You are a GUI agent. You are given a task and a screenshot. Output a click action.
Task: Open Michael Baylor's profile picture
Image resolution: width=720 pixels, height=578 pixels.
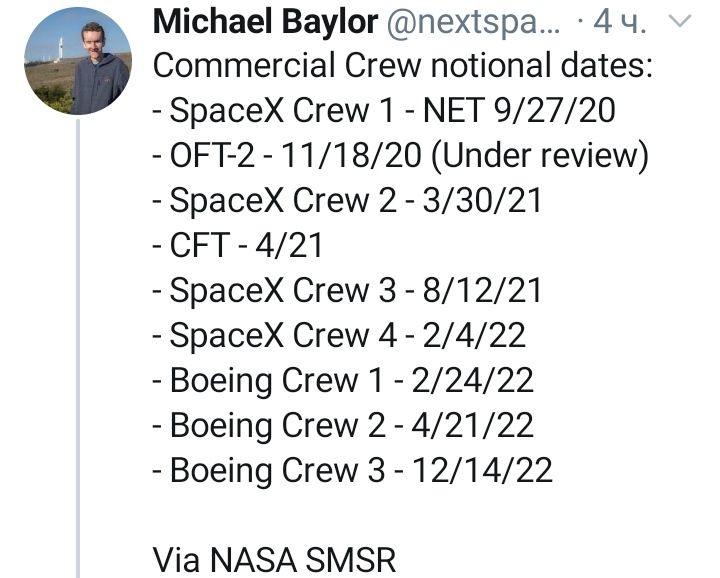click(78, 61)
